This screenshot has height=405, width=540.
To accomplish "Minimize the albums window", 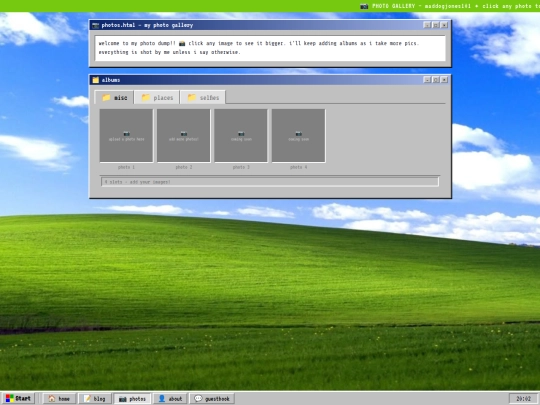I will point(427,80).
